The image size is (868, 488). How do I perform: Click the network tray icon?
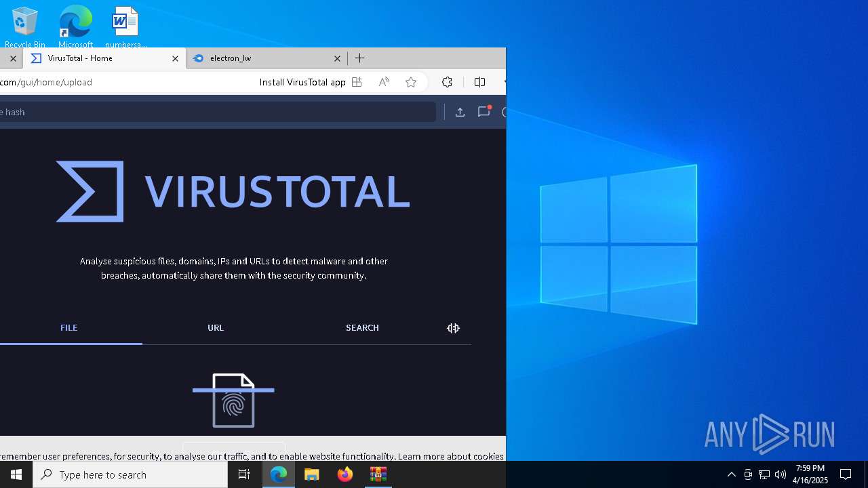point(764,474)
